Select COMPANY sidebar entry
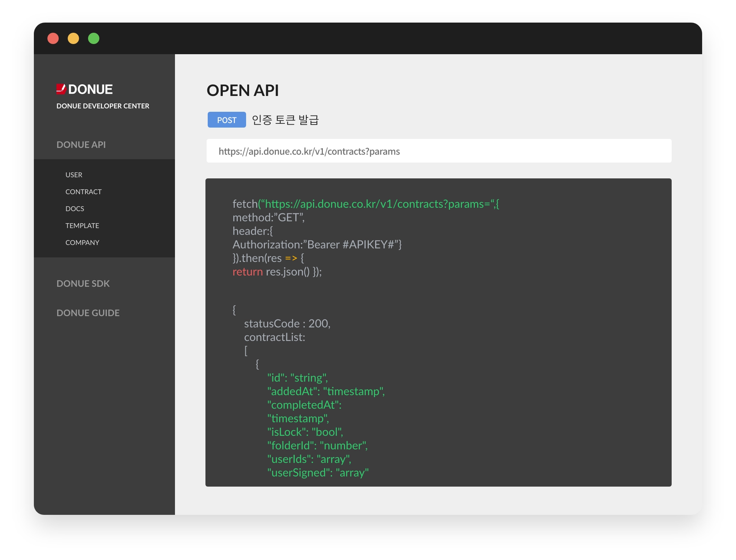 (x=82, y=243)
